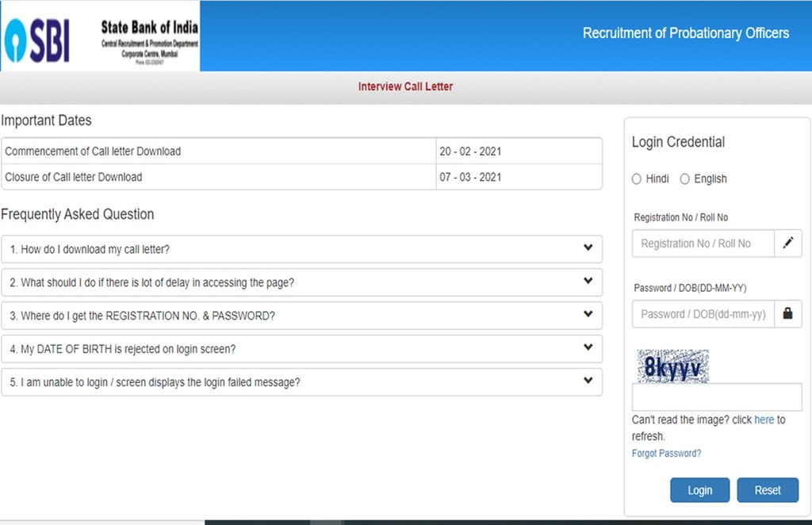Click the captcha image '8kyyv'
The image size is (812, 525).
tap(672, 366)
